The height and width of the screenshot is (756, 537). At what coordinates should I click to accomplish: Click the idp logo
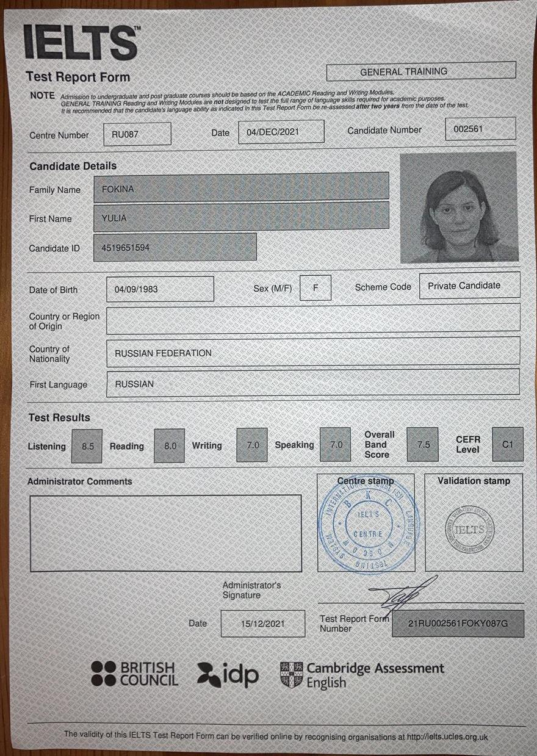tap(228, 674)
